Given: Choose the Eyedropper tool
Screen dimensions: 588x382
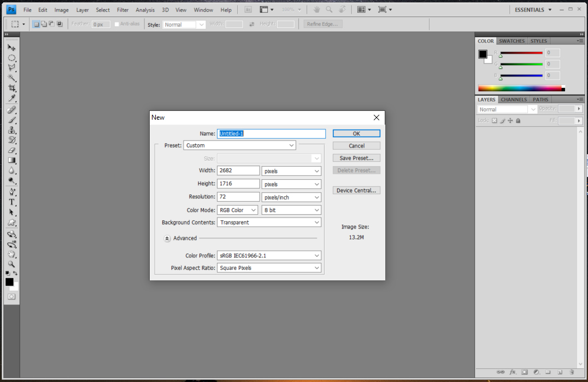Looking at the screenshot, I should coord(11,98).
